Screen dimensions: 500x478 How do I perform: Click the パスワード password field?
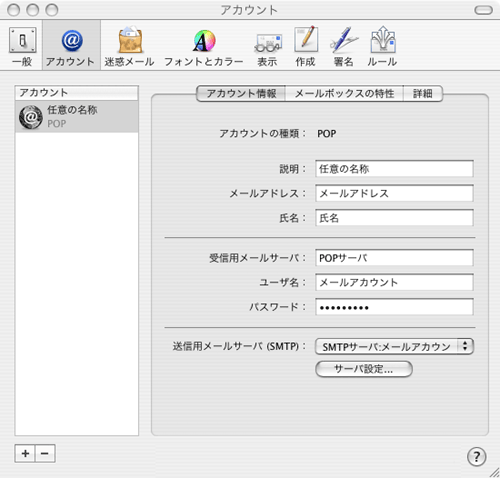pos(394,307)
